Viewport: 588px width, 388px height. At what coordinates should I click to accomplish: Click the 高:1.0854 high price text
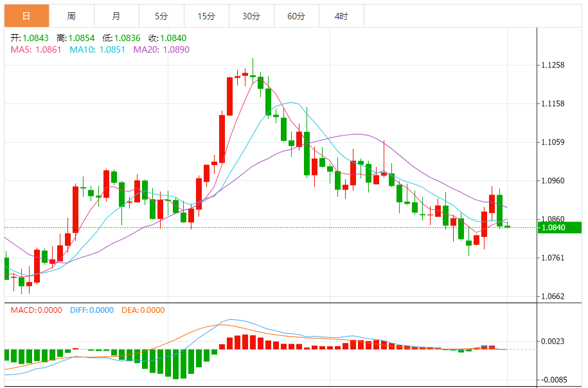coord(76,38)
